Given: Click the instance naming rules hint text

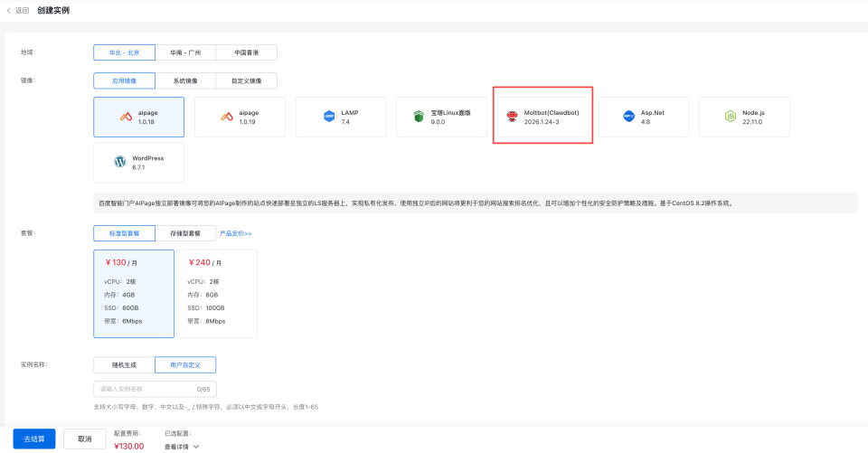Looking at the screenshot, I should click(206, 407).
